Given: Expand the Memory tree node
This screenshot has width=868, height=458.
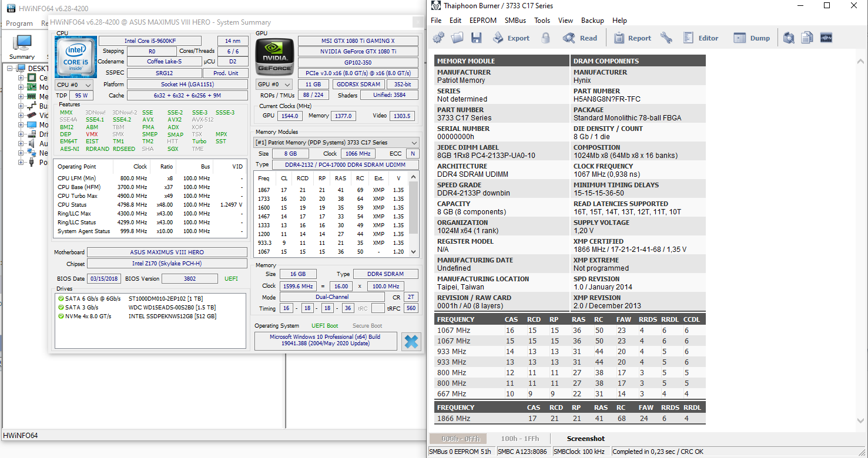Looking at the screenshot, I should tap(21, 97).
